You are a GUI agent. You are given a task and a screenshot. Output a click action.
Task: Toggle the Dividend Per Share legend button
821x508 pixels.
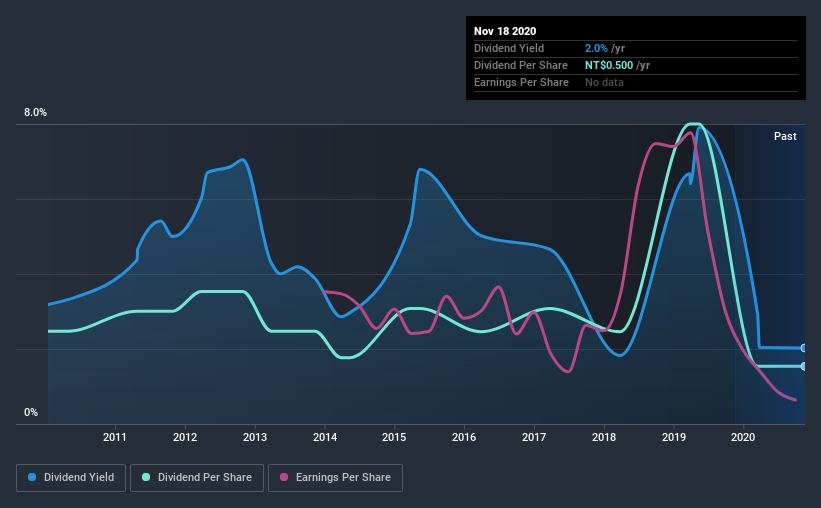pos(197,478)
